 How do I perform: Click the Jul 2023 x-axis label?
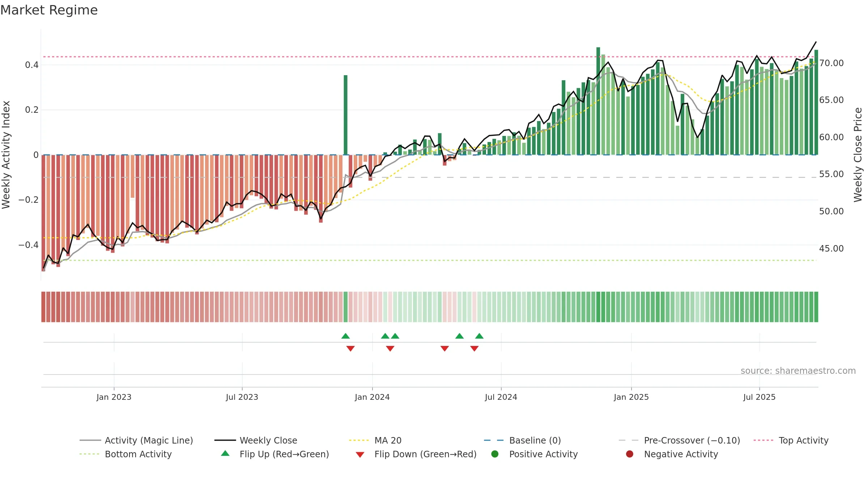[242, 397]
